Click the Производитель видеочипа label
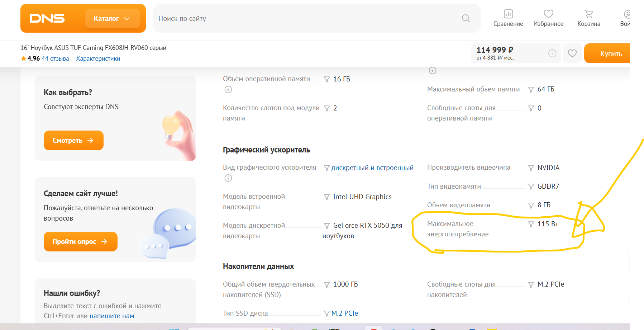Image resolution: width=644 pixels, height=330 pixels. [469, 167]
